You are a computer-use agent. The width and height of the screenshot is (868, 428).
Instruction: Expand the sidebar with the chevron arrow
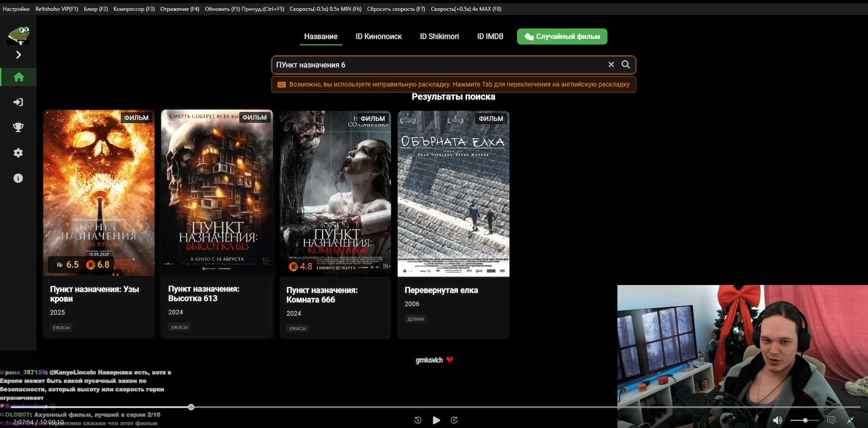19,54
